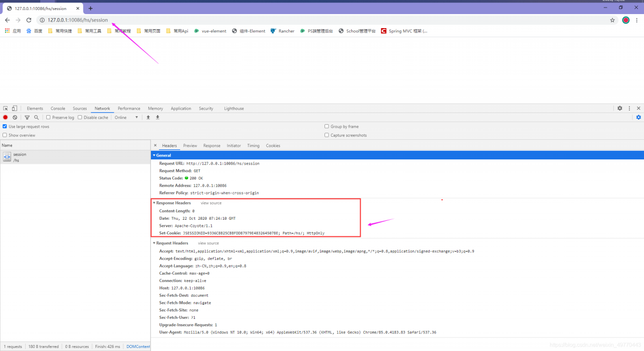The width and height of the screenshot is (644, 351).
Task: Switch to the Performance panel
Action: [x=129, y=109]
